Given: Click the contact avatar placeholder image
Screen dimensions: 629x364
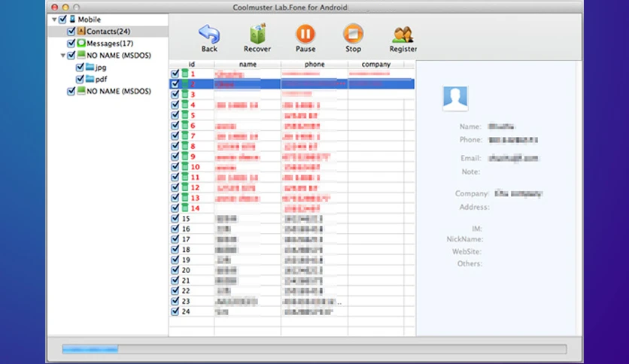Looking at the screenshot, I should [455, 99].
